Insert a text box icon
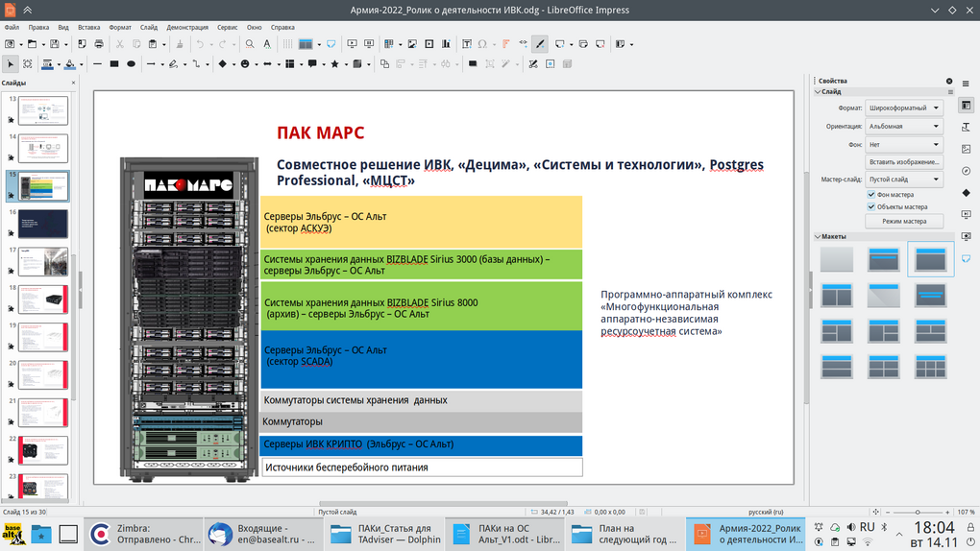The width and height of the screenshot is (980, 551). point(466,44)
